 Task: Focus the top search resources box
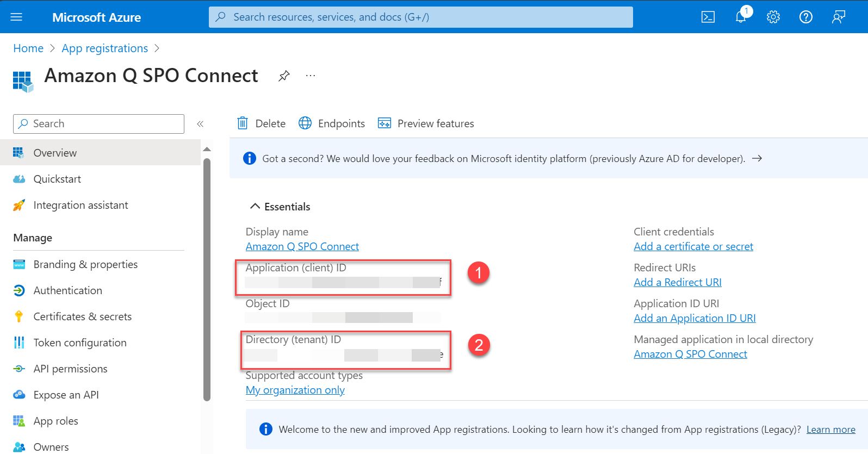pos(421,17)
